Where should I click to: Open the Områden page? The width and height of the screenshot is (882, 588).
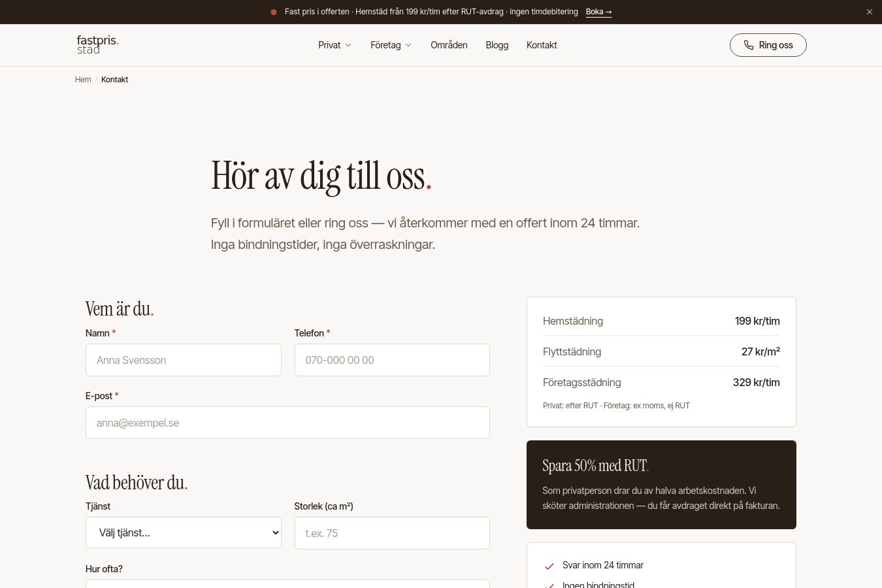pos(449,45)
